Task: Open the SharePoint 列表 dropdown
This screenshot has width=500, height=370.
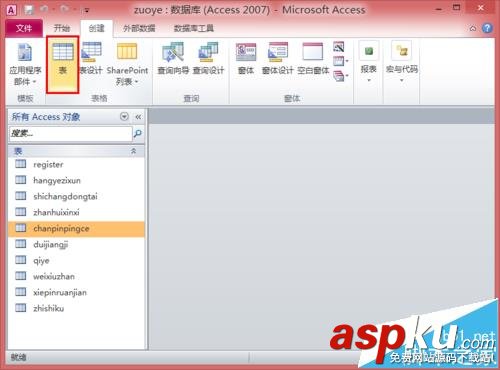Action: pos(127,63)
